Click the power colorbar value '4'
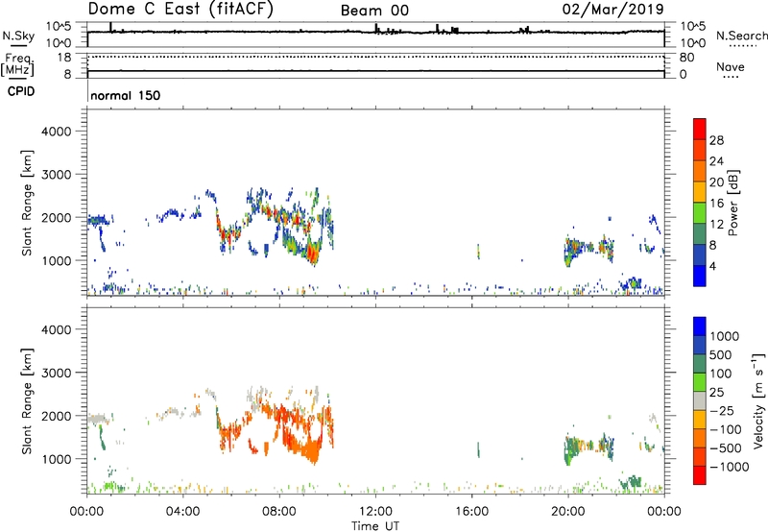The height and width of the screenshot is (532, 768). (x=713, y=266)
